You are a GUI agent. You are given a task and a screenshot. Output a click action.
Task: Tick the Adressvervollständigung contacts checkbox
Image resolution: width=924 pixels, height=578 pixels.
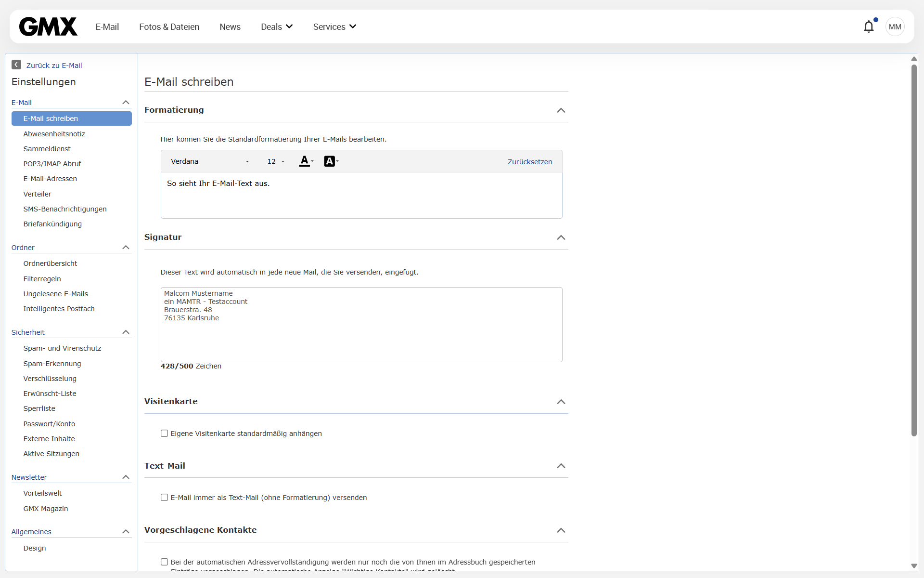coord(165,562)
